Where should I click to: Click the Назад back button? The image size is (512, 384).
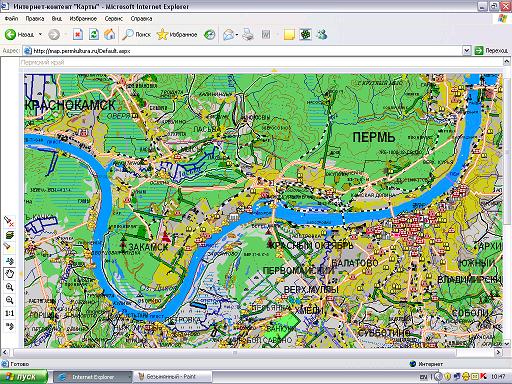pos(19,34)
